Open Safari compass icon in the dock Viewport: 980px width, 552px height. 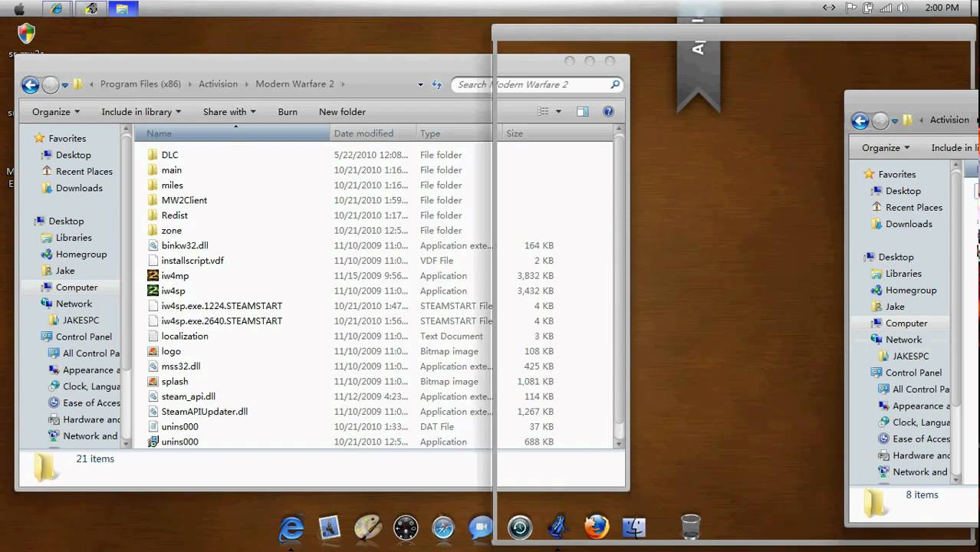point(444,527)
